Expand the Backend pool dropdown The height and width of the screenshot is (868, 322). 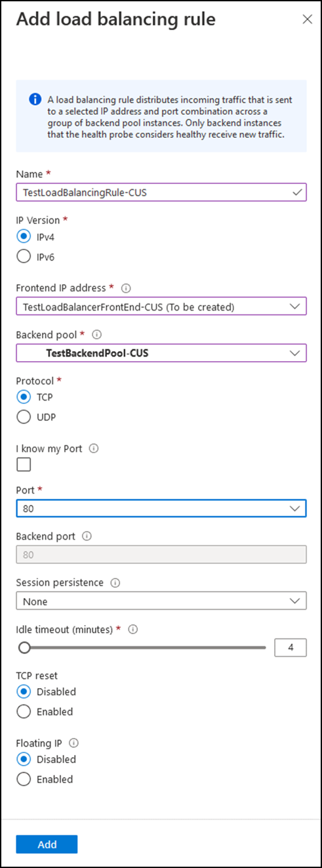(161, 353)
